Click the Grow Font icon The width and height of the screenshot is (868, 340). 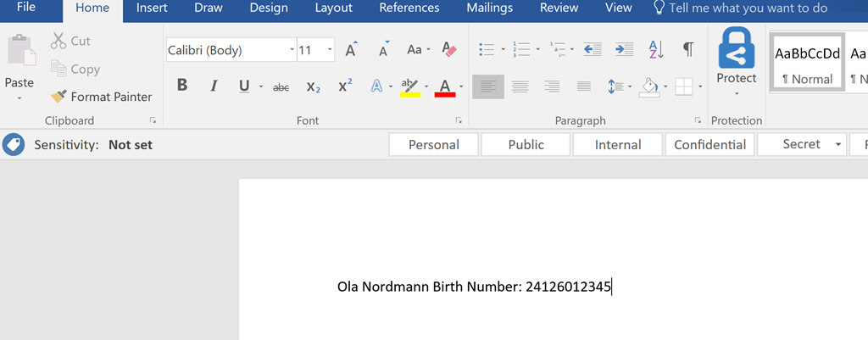[351, 49]
